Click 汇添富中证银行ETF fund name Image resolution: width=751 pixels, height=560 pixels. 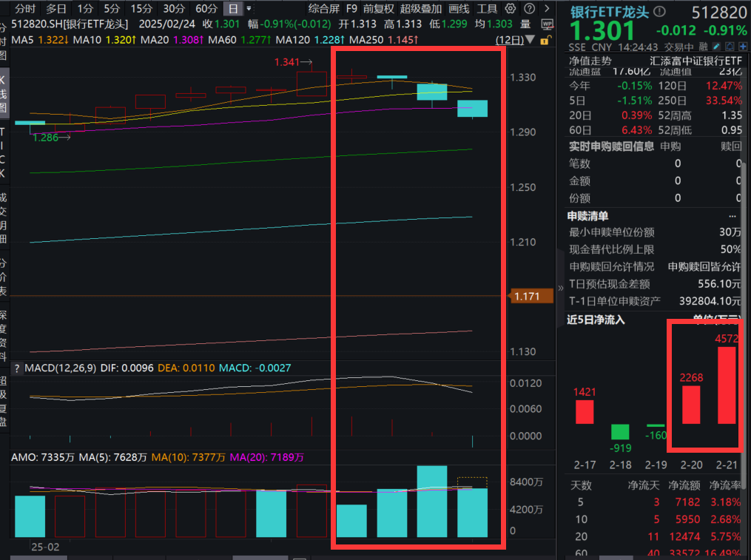coord(696,61)
